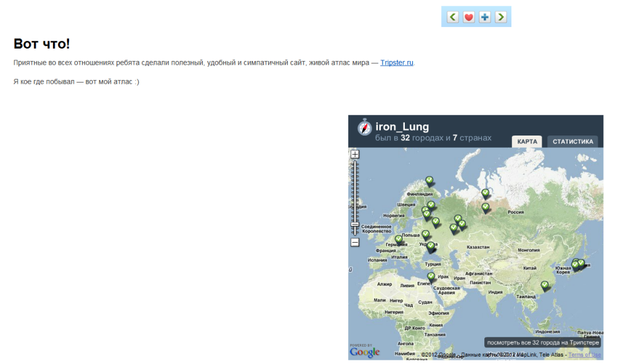
Task: Go to next entry with green arrow
Action: coord(500,17)
